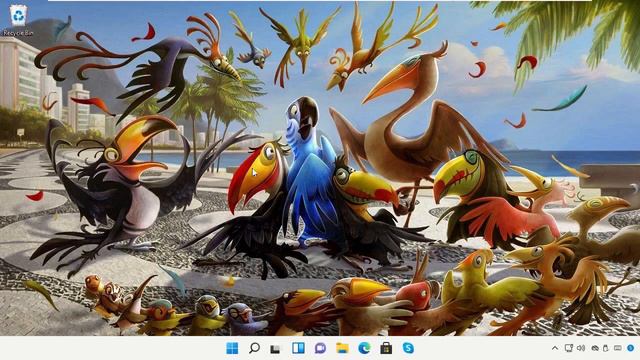Click the cloud sync tray icon

596,349
